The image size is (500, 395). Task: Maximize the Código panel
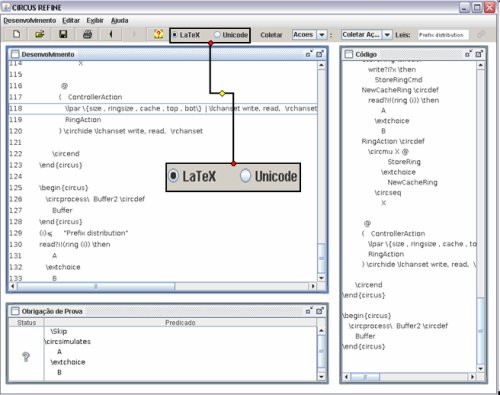pos(479,54)
